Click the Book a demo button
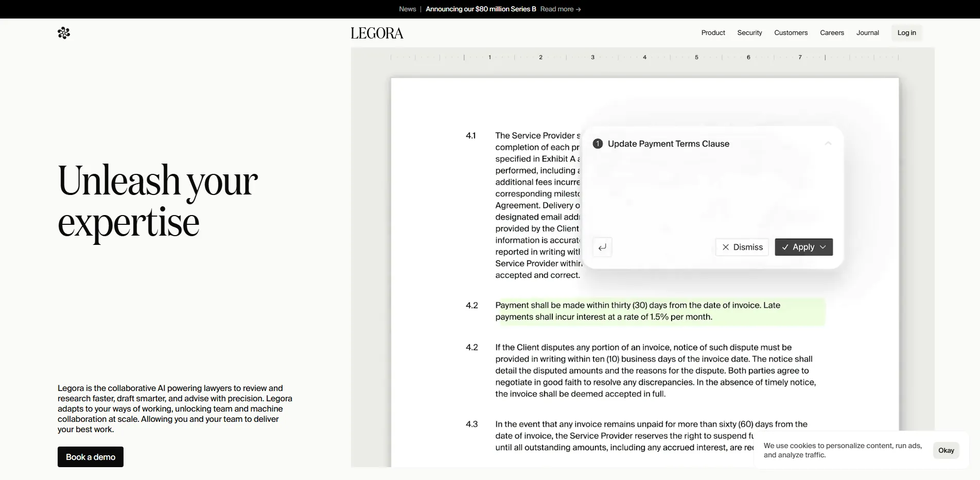The width and height of the screenshot is (980, 480). 90,456
